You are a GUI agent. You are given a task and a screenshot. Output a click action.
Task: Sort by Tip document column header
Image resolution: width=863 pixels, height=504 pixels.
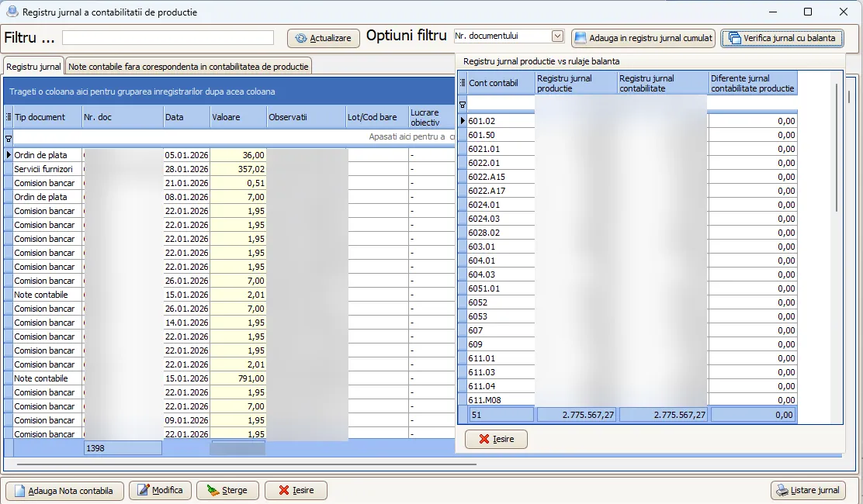(x=47, y=117)
